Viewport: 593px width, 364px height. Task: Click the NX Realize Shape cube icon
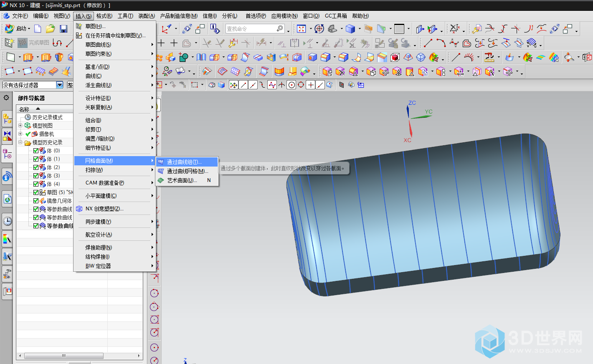[x=79, y=209]
